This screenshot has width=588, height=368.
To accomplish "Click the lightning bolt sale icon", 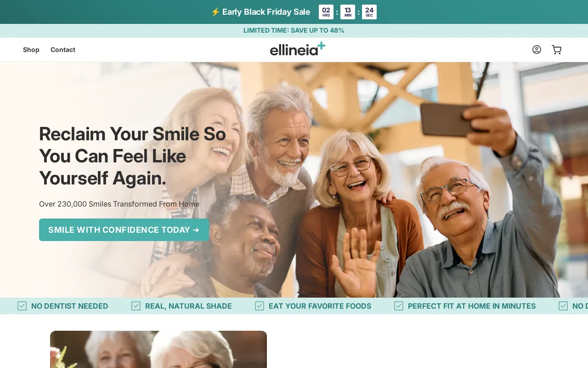I will 215,12.
